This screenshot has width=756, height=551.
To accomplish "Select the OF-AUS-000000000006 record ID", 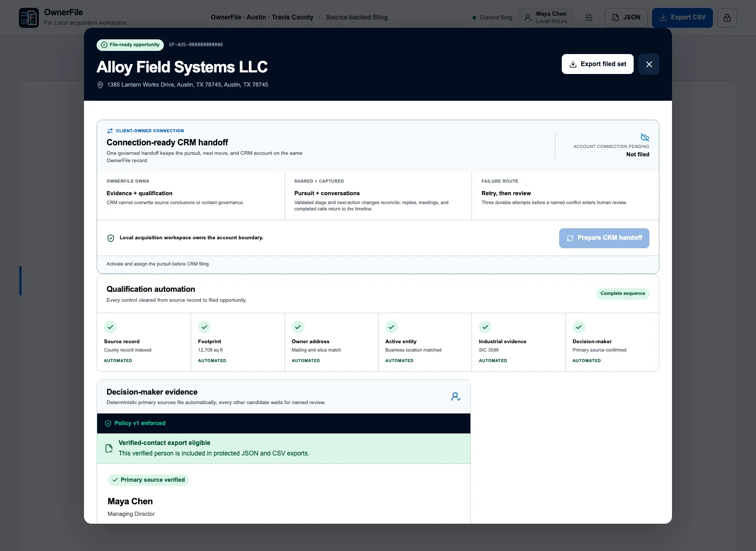I will (196, 45).
